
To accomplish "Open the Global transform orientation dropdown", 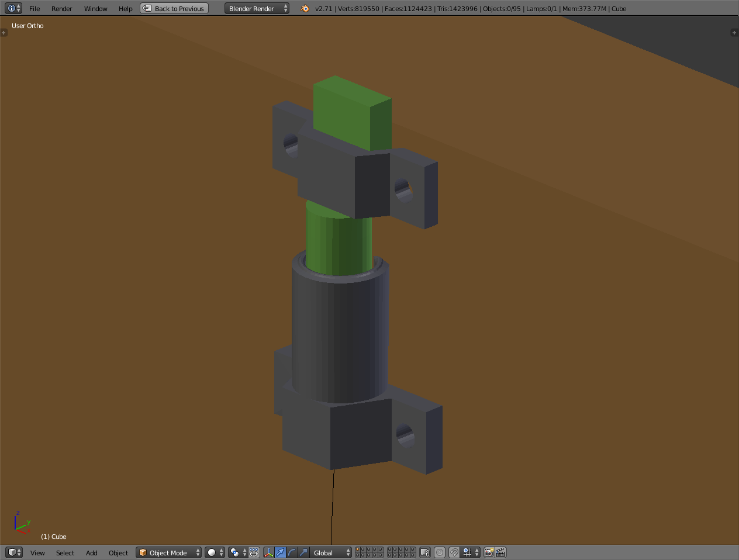I will pos(331,552).
